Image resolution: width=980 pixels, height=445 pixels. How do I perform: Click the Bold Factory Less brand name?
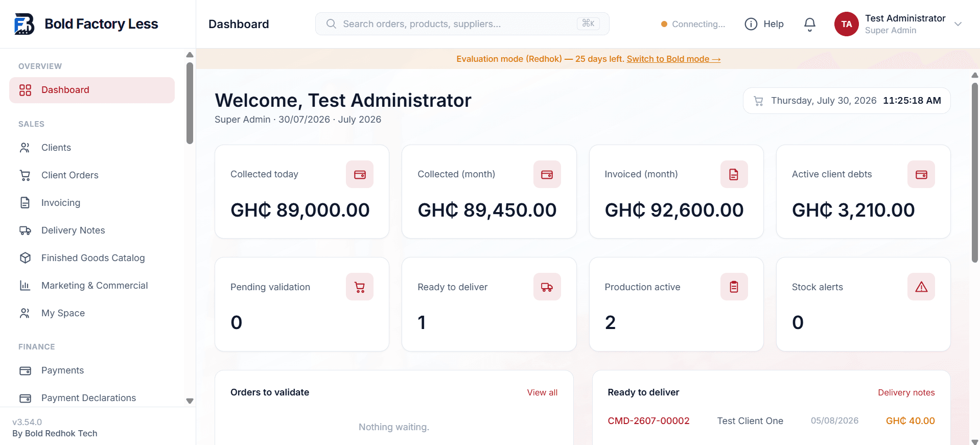[x=101, y=24]
